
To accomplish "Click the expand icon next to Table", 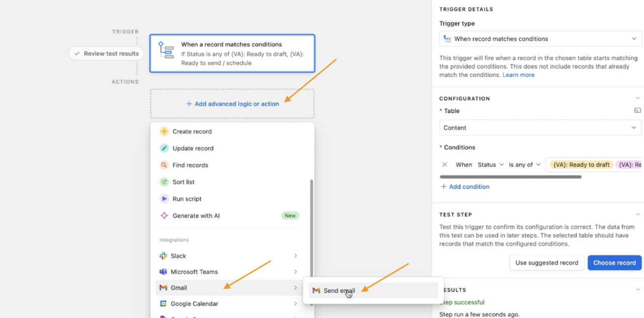I will (637, 110).
